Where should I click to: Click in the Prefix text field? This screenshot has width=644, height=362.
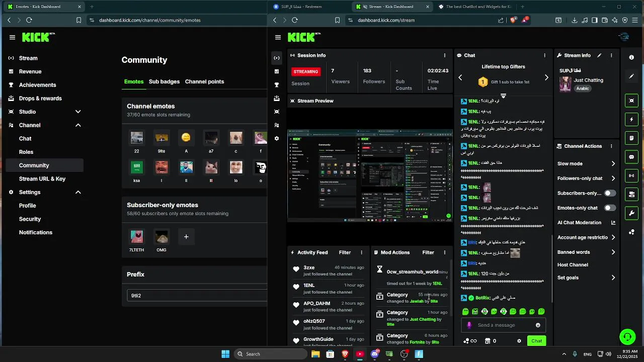pos(197,296)
